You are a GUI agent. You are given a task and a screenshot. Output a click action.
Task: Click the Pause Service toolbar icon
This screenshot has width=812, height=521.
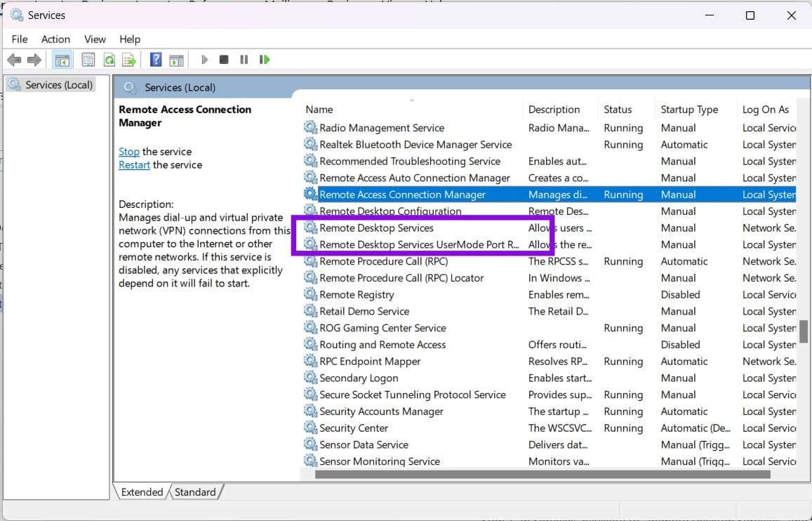point(244,60)
